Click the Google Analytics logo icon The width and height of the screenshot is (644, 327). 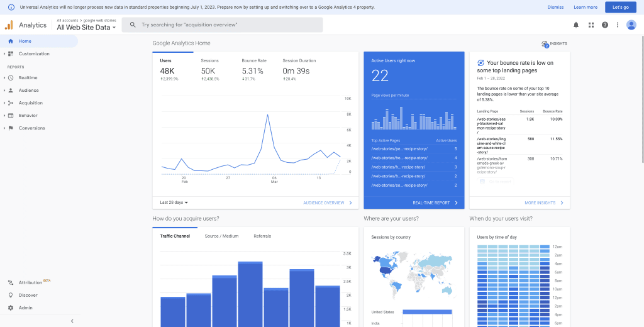point(9,25)
